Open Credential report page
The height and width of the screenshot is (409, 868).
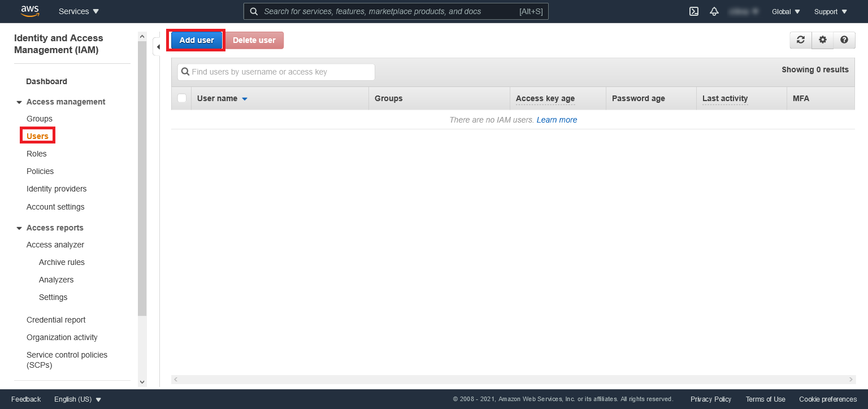tap(56, 320)
